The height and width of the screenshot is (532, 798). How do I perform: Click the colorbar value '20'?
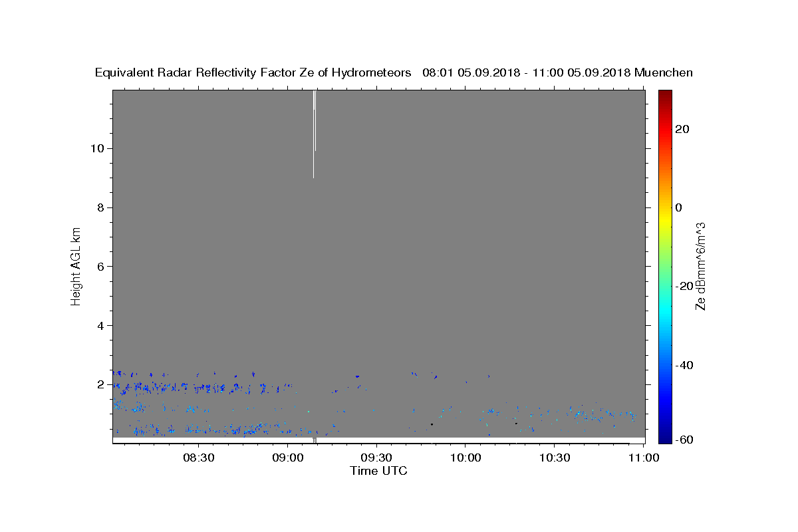(x=682, y=129)
